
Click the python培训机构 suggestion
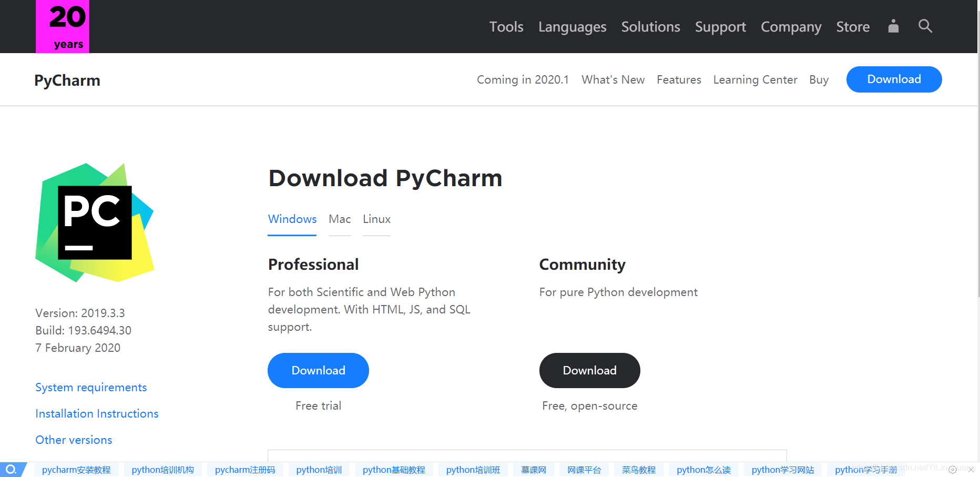point(162,470)
